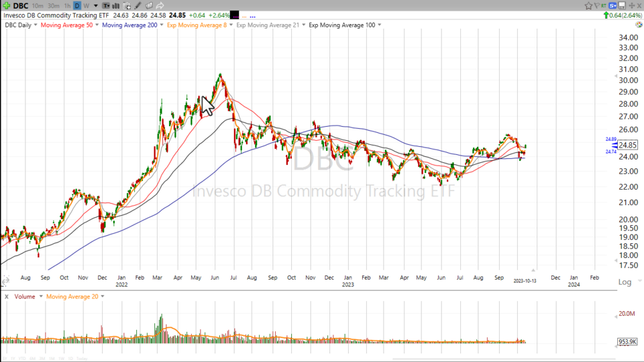Click the Moving Average 50 label
The width and height of the screenshot is (644, 362).
click(66, 25)
